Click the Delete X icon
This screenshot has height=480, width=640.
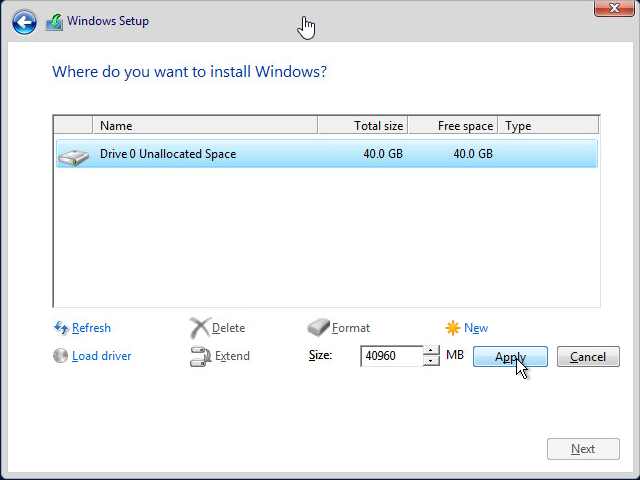tap(200, 328)
